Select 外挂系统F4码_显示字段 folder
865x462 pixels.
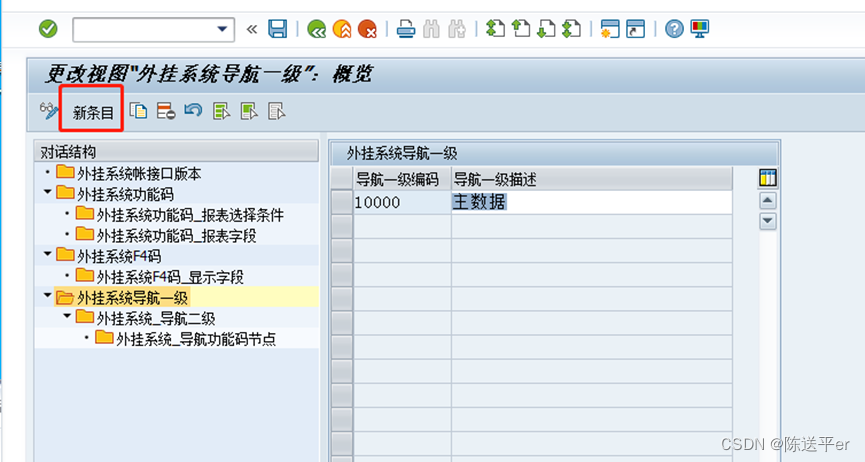159,277
